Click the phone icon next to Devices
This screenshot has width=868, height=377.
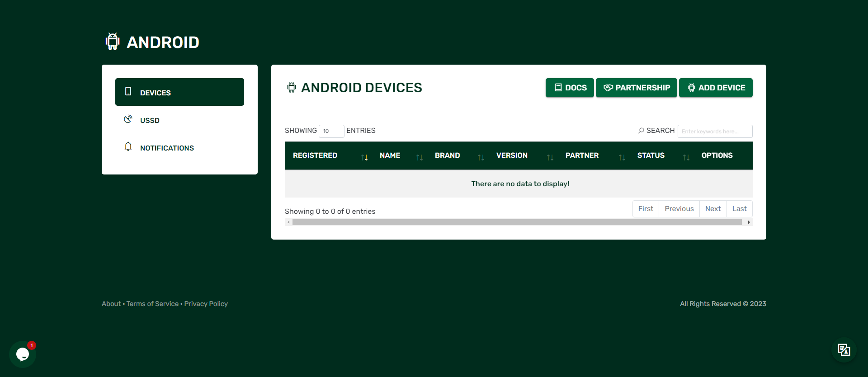(x=128, y=91)
